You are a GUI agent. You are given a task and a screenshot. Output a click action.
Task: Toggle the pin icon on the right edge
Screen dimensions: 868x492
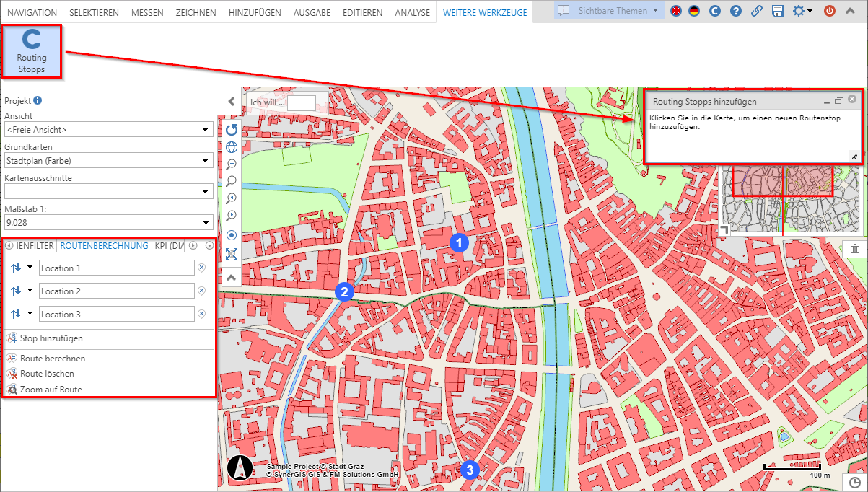pyautogui.click(x=854, y=248)
